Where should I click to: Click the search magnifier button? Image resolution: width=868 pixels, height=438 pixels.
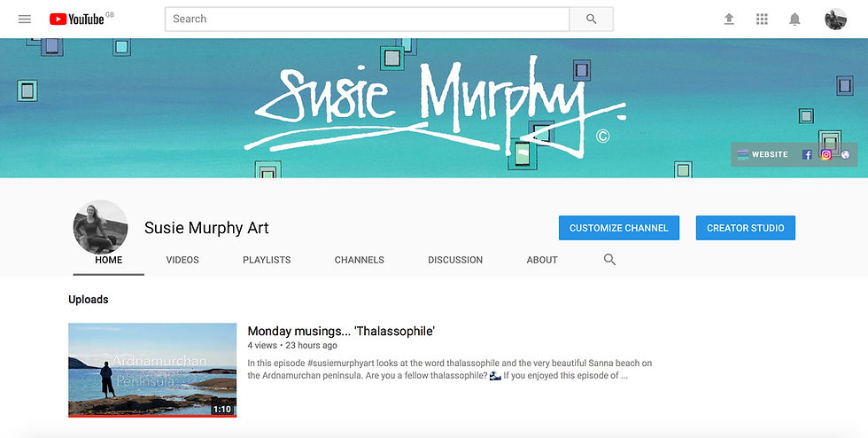point(592,19)
